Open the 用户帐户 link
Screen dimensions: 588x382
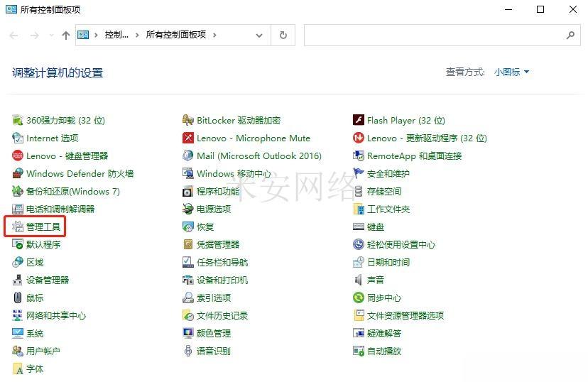tap(43, 351)
